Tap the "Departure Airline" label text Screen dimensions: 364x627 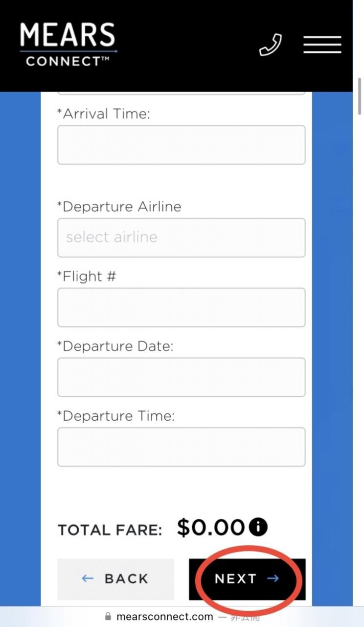coord(119,207)
